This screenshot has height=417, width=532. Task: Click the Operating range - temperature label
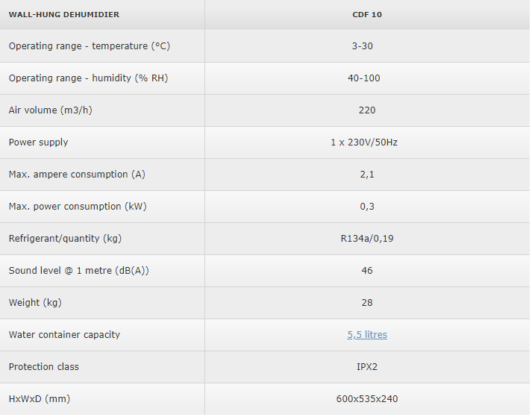(89, 46)
